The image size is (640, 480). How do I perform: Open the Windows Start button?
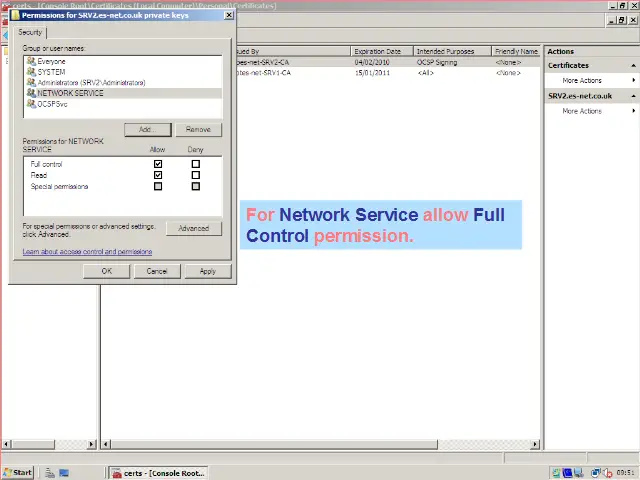18,472
